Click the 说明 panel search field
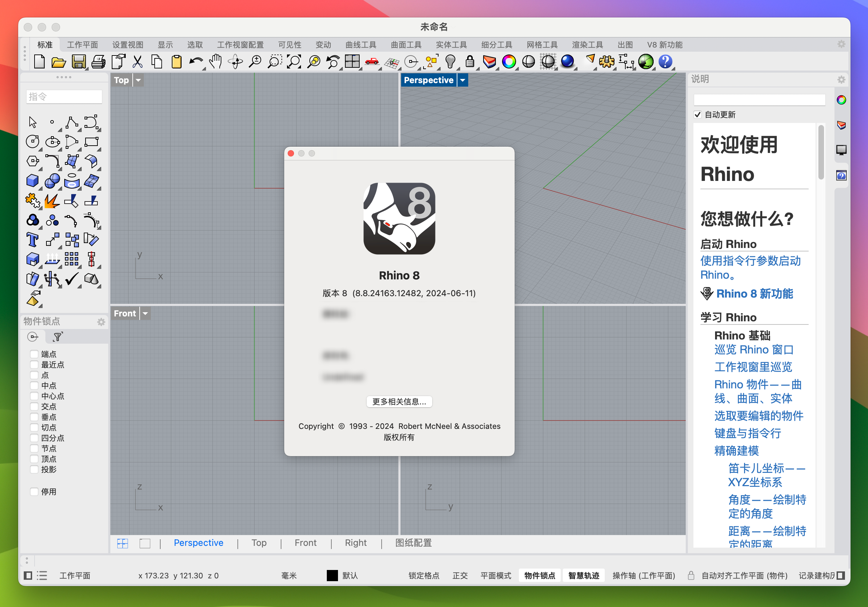868x607 pixels. pyautogui.click(x=759, y=100)
